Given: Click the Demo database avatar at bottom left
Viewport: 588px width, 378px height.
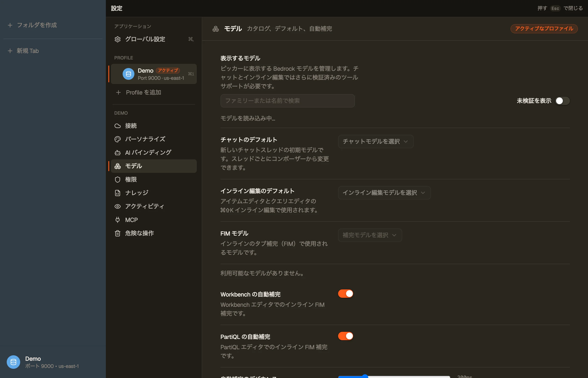Looking at the screenshot, I should [x=13, y=362].
